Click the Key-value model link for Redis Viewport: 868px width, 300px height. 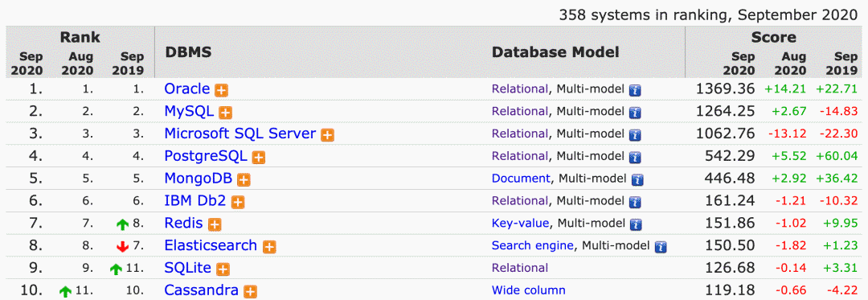(520, 224)
